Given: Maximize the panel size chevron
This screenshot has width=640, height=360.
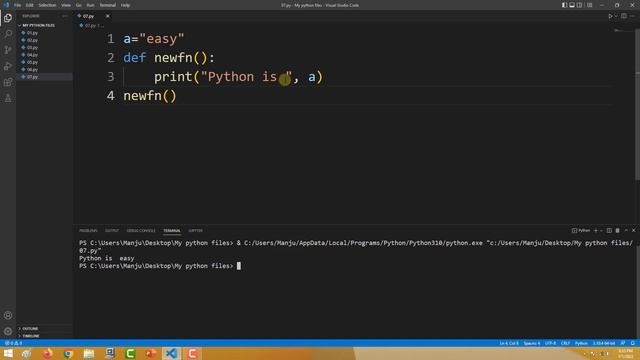Looking at the screenshot, I should [626, 231].
